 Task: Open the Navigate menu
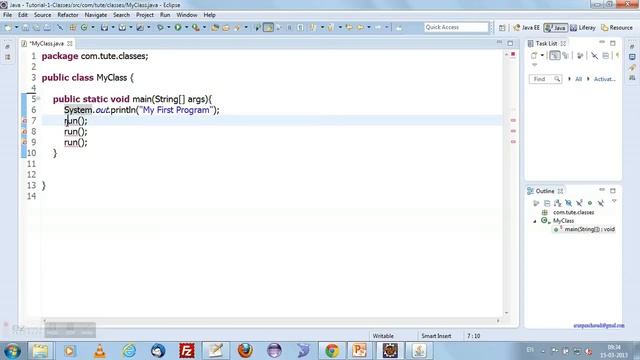click(96, 15)
